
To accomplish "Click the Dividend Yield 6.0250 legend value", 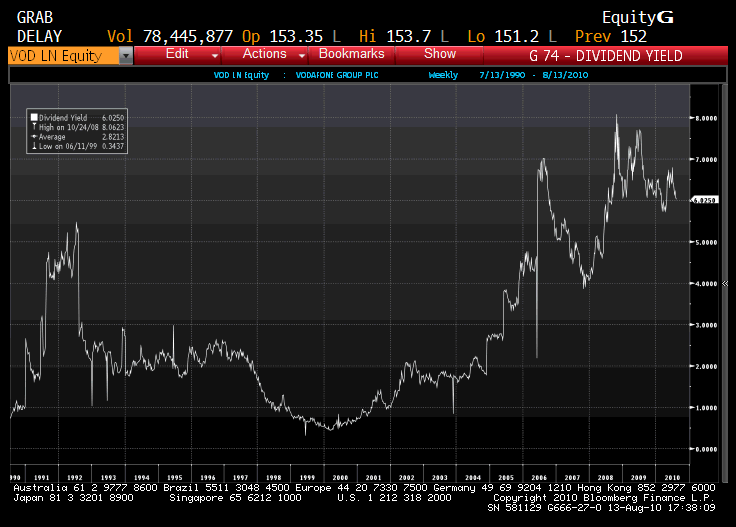I will tap(113, 118).
